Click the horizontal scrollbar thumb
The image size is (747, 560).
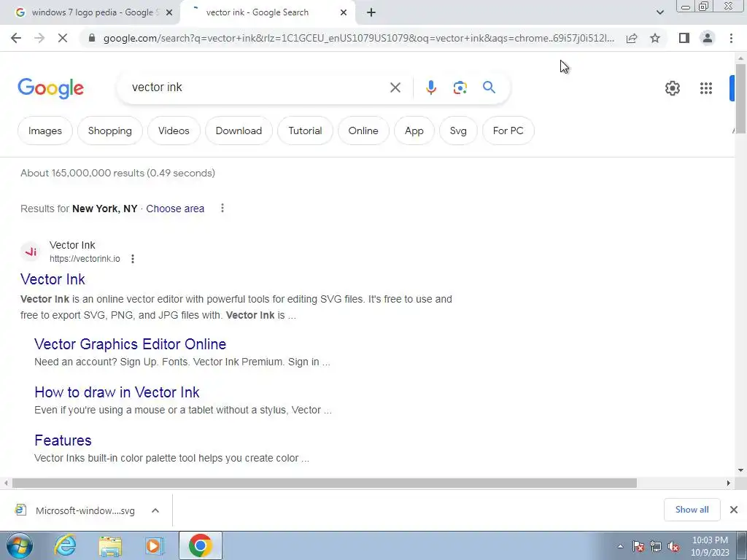(x=325, y=483)
